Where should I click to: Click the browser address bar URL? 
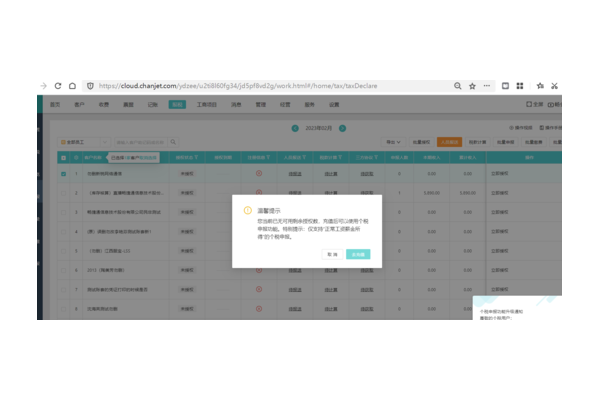250,86
